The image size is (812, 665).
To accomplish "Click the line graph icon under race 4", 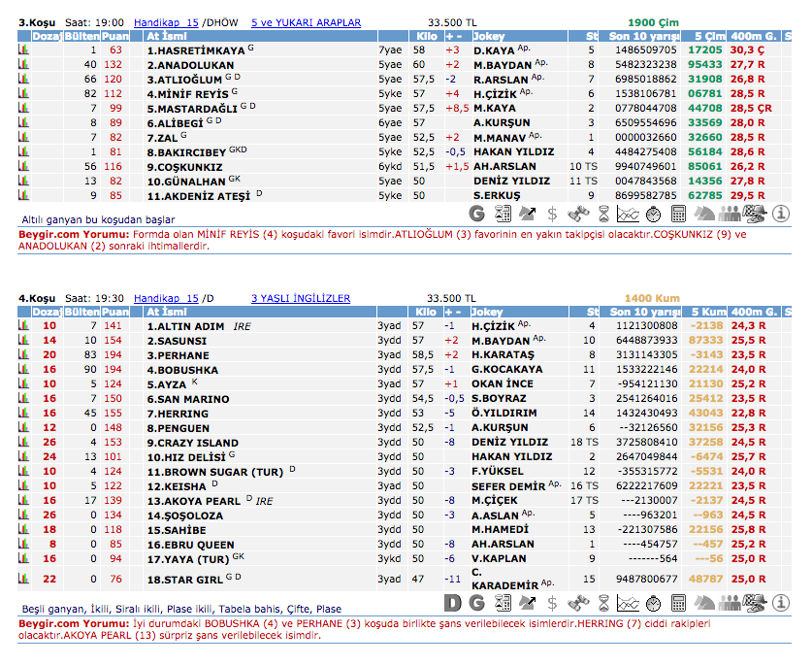I will click(629, 603).
